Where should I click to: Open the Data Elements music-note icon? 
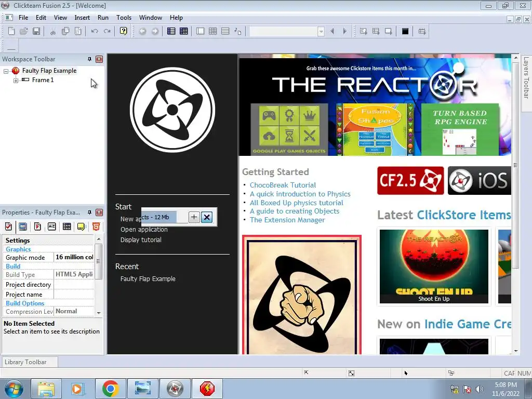pyautogui.click(x=238, y=31)
